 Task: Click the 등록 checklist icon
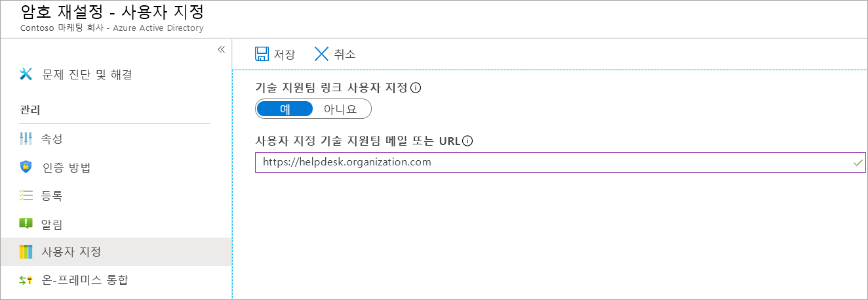pos(26,196)
